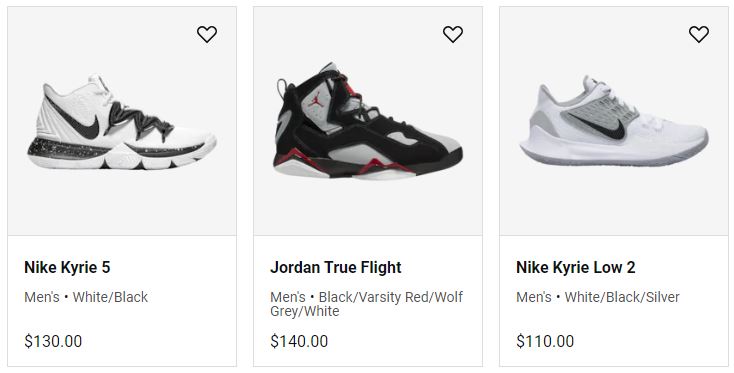Select the Men's White/Black description text
The image size is (734, 373).
click(86, 297)
